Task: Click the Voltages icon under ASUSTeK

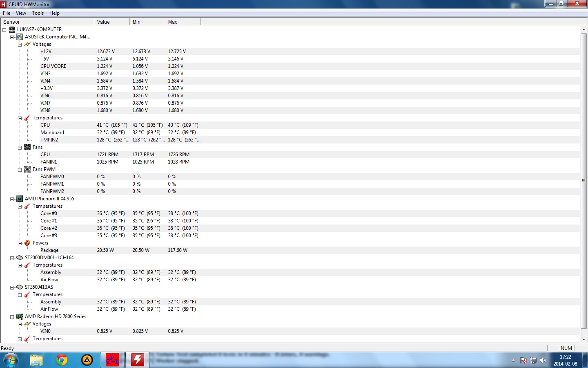Action: 27,44
